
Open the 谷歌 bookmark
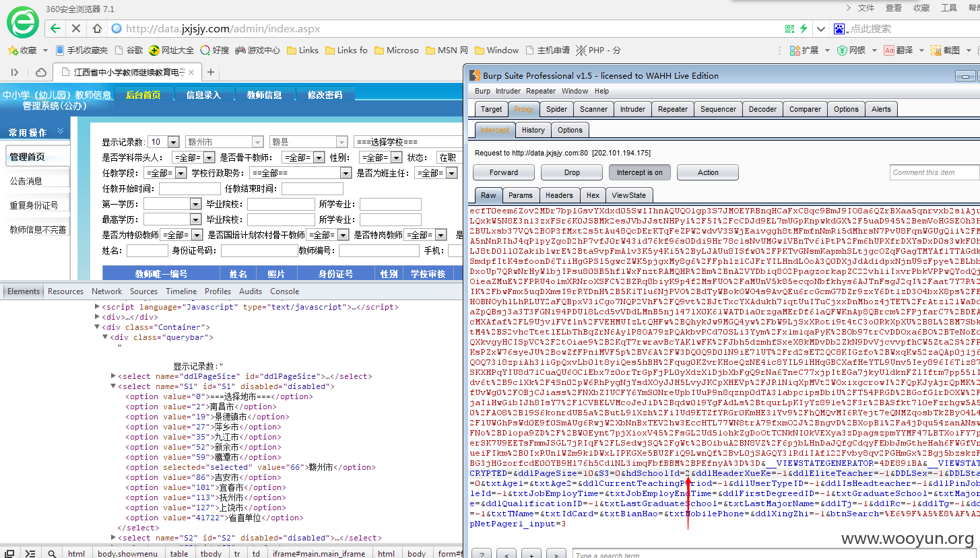(x=129, y=50)
